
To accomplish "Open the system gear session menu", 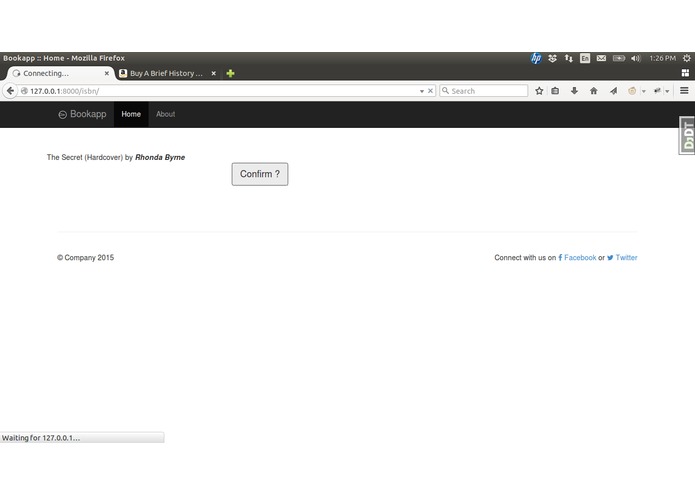I will [687, 58].
